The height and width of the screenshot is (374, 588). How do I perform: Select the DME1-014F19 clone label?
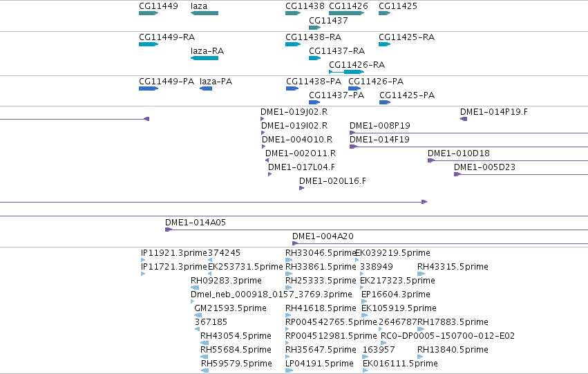(379, 140)
